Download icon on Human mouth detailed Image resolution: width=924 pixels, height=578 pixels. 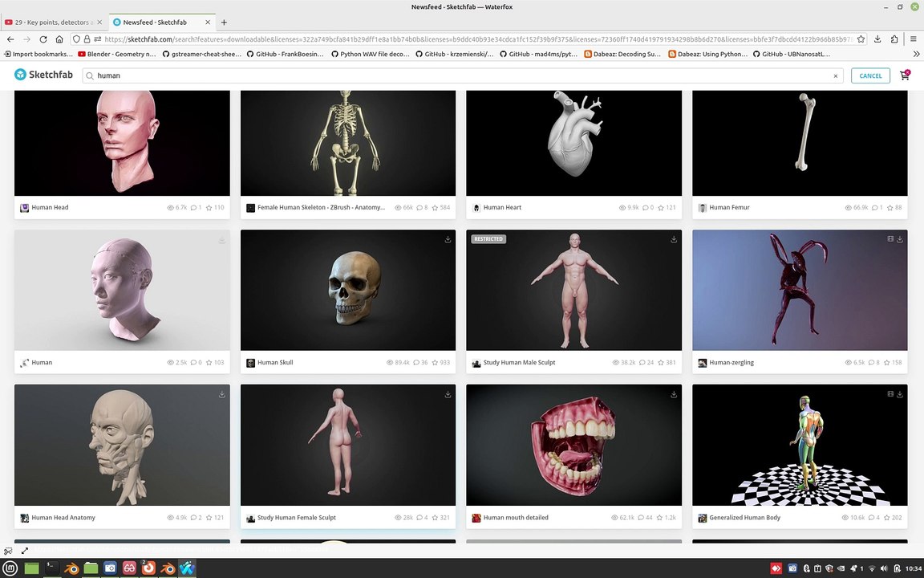click(x=674, y=395)
